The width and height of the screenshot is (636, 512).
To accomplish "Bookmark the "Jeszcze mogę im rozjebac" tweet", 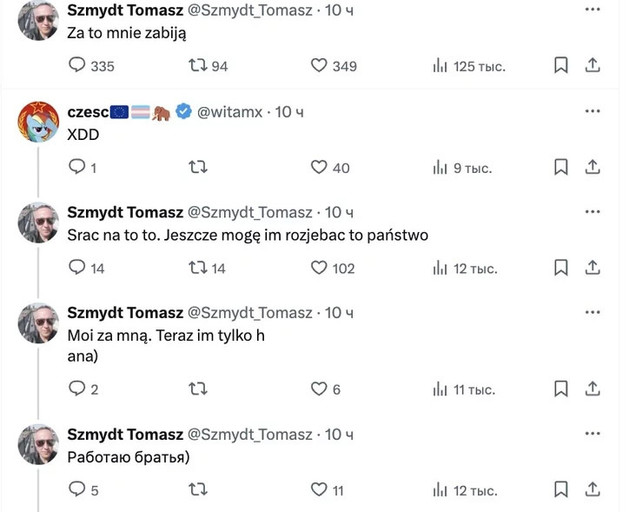I will 561,267.
